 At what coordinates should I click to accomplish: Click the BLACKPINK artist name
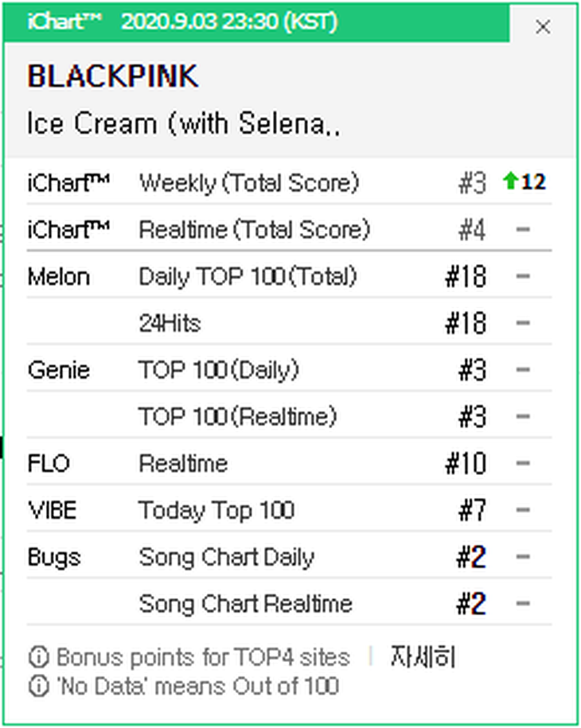pyautogui.click(x=112, y=76)
